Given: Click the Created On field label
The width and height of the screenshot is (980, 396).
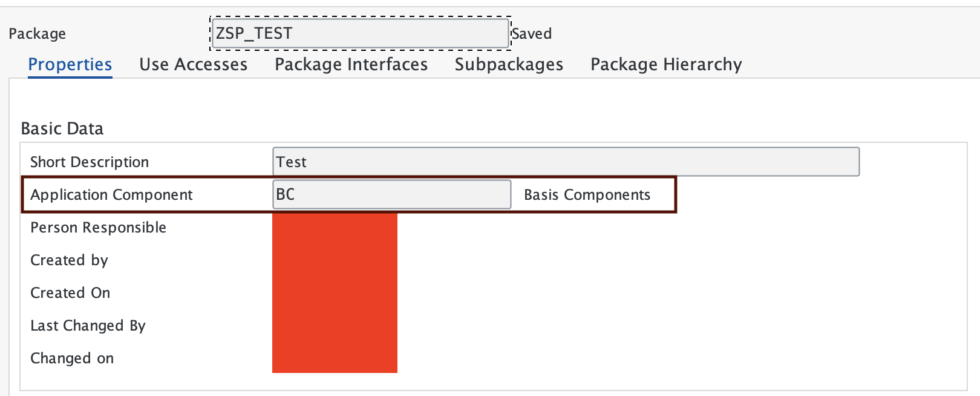Looking at the screenshot, I should [x=70, y=292].
